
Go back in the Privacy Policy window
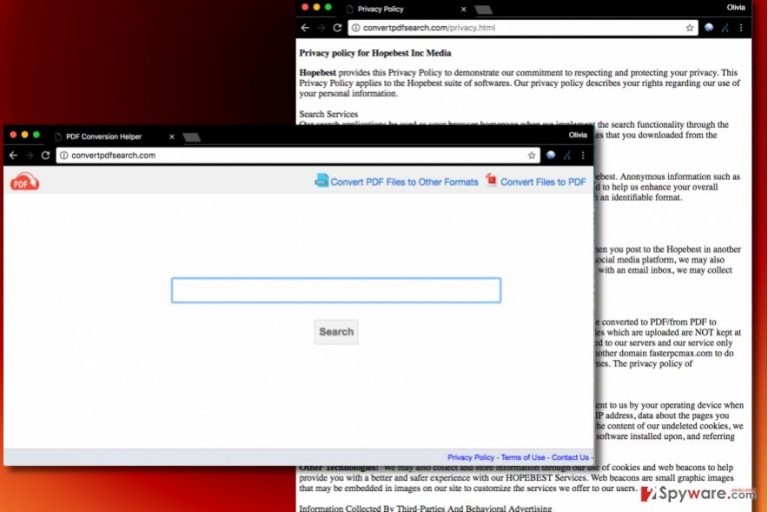(305, 28)
